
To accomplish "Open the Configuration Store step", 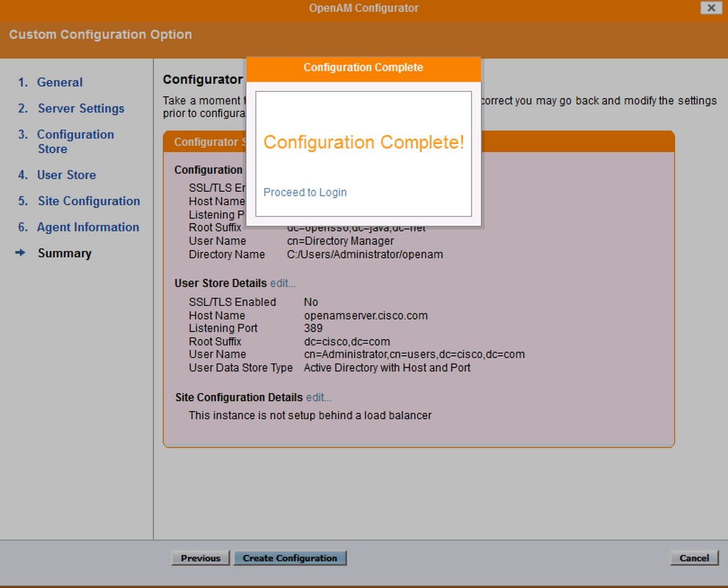I will [76, 141].
